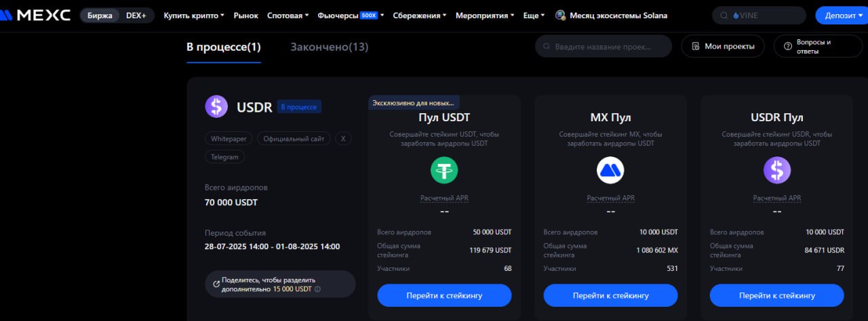Click participants count 531 in MX Пул

tap(672, 268)
